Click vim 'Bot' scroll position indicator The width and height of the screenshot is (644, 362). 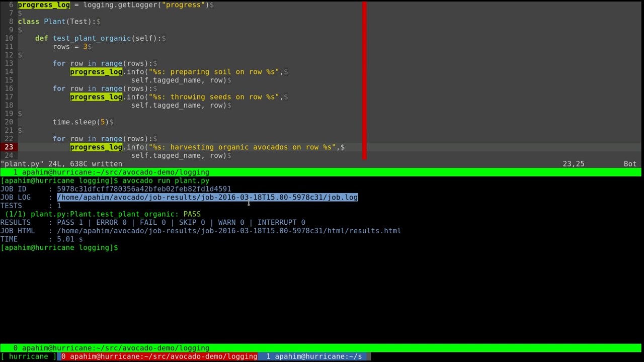(630, 164)
